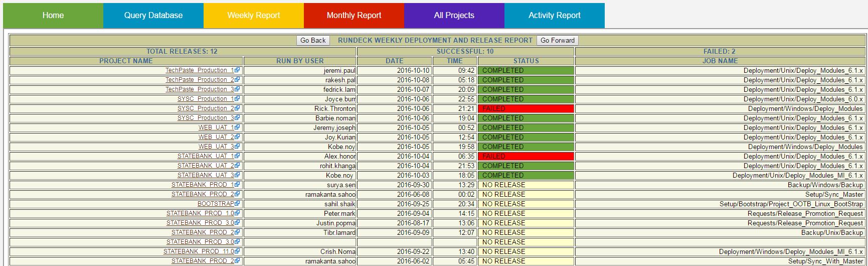Select user cell sahil.shaik
Image resolution: width=868 pixels, height=266 pixels.
[x=300, y=204]
